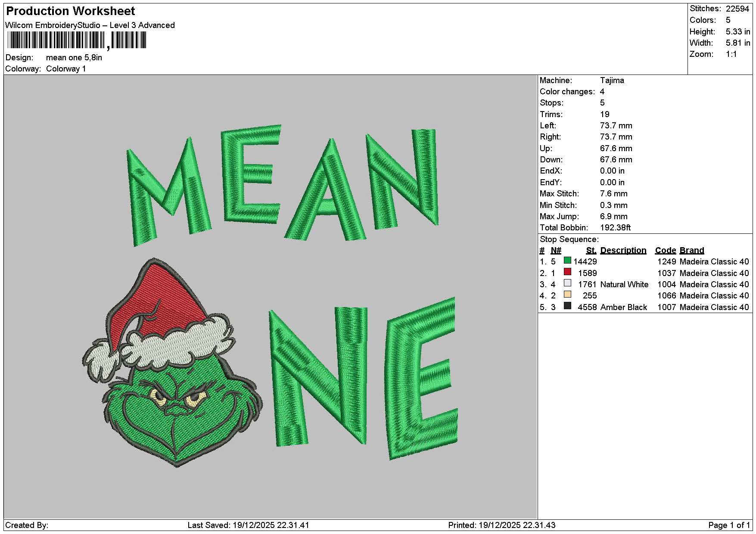Click the MEAN embroidered text

tap(282, 185)
